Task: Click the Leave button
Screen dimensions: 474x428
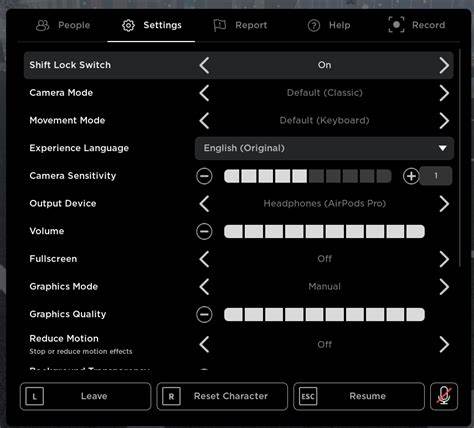Action: [85, 396]
